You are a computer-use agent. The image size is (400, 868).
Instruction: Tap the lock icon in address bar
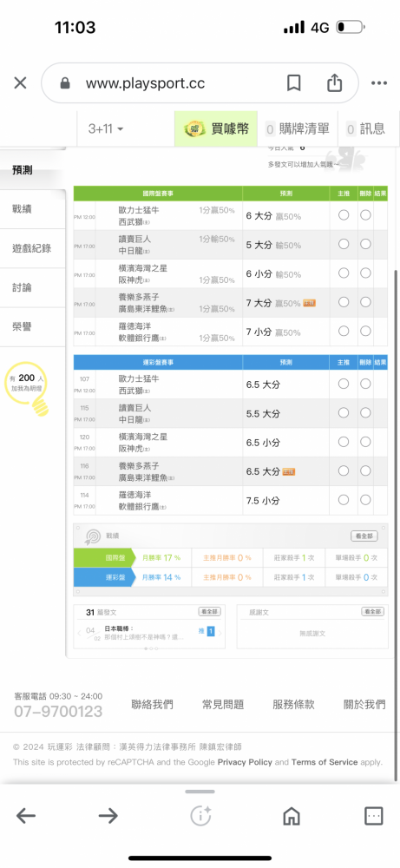point(65,83)
